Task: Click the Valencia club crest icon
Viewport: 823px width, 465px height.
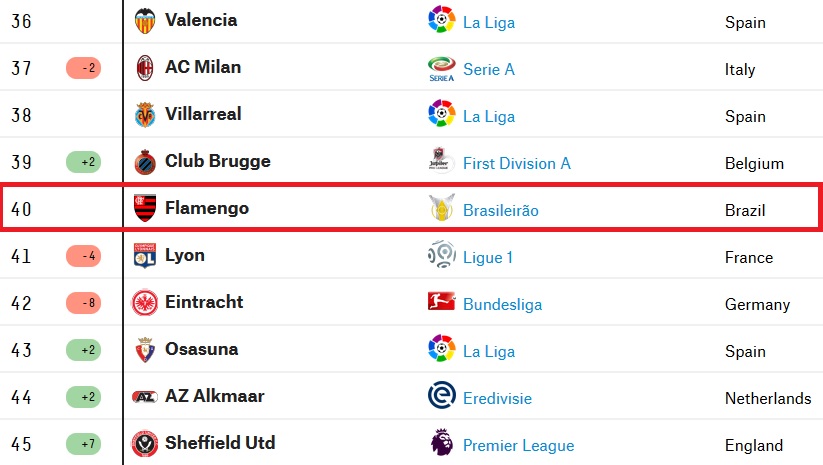Action: coord(145,22)
